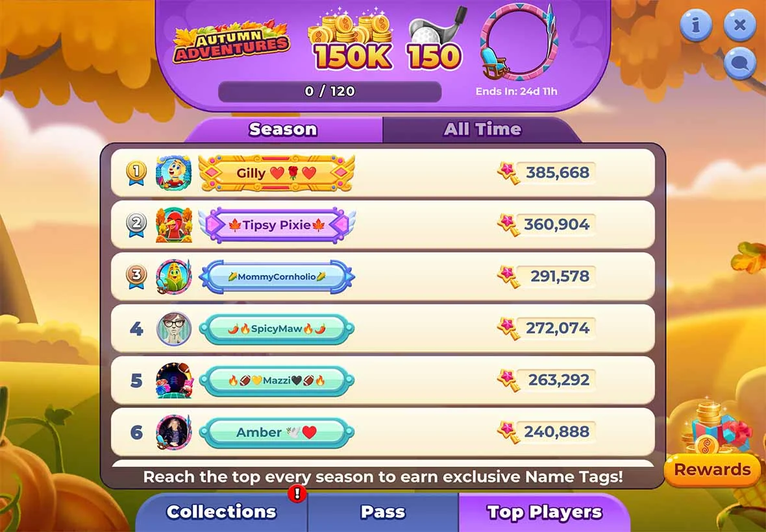Click the MommyCornholio name tag

pos(277,277)
